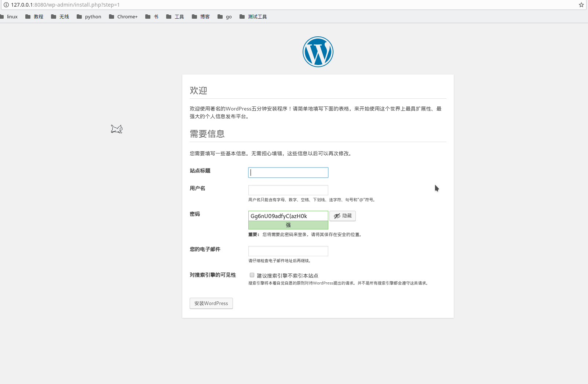The image size is (588, 384).
Task: Check 建议搜索引擎不索引本站点 checkbox
Action: point(252,275)
